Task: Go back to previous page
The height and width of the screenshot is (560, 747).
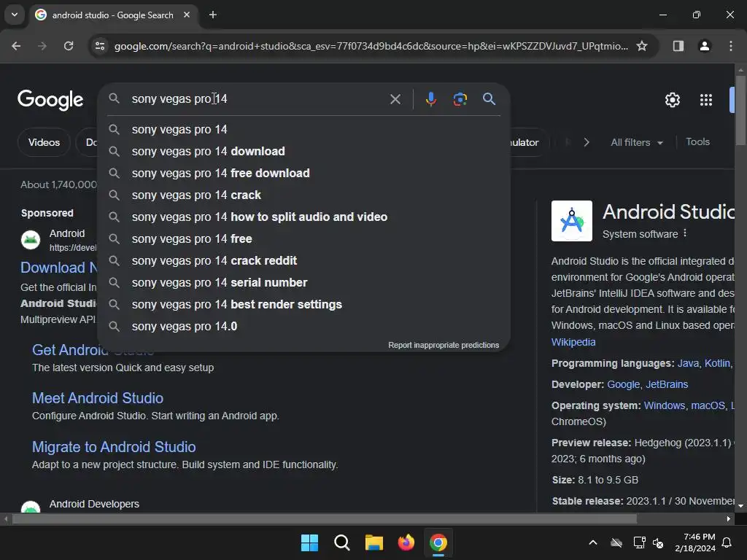Action: (16, 46)
